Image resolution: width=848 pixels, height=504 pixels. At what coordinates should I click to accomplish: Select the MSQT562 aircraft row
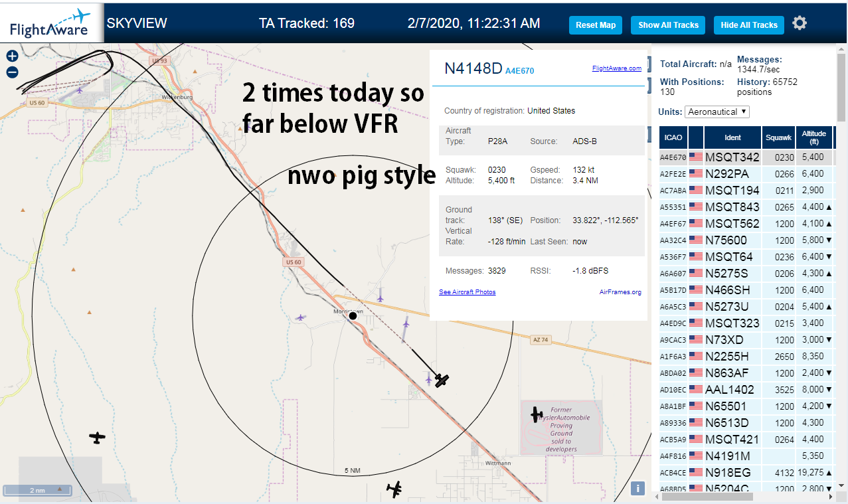(x=746, y=224)
